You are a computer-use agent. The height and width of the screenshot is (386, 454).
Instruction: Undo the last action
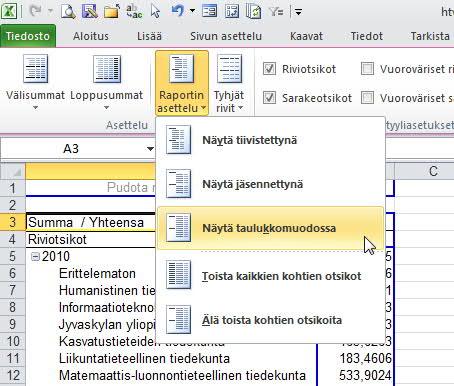[178, 12]
